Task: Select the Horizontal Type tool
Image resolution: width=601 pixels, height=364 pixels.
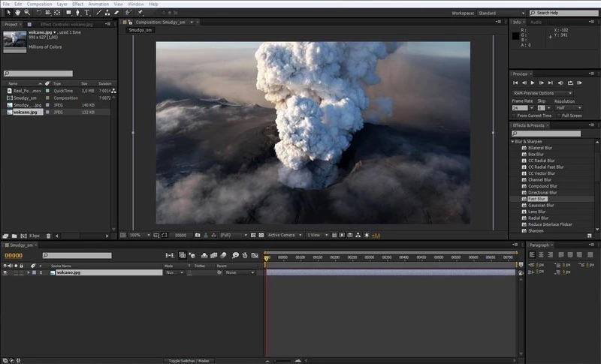Action: 86,13
